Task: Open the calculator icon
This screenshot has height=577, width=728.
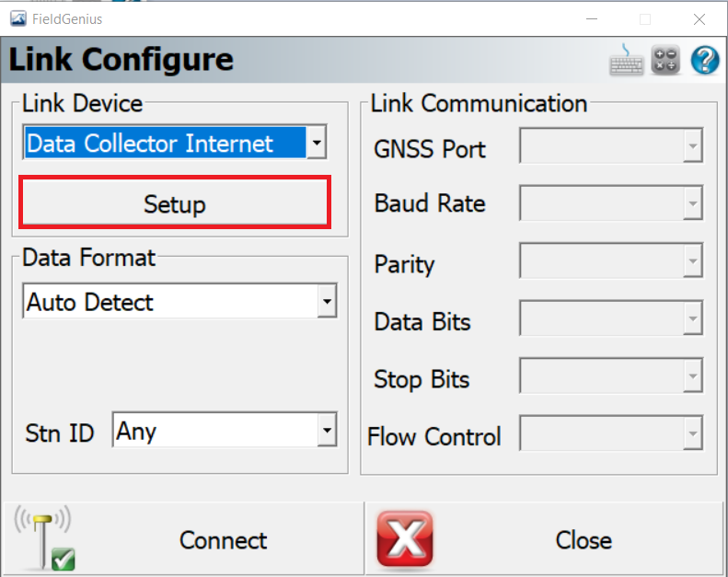Action: (x=665, y=60)
